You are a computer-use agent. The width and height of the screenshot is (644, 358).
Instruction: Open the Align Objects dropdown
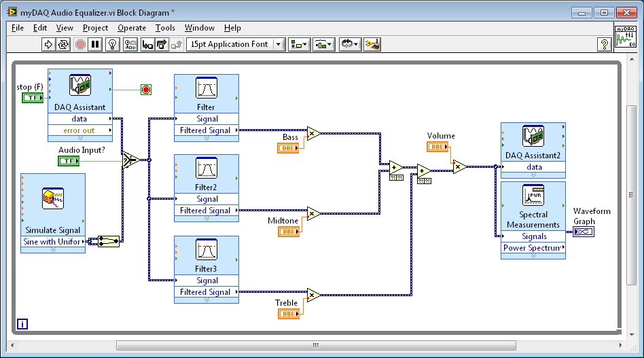(299, 44)
